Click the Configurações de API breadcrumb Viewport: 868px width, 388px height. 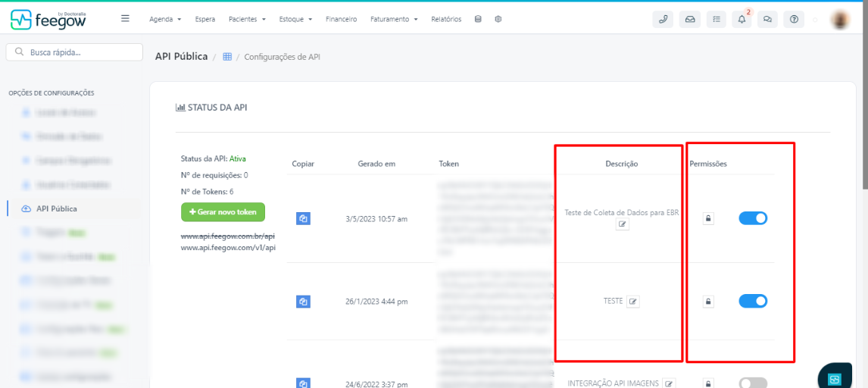283,56
